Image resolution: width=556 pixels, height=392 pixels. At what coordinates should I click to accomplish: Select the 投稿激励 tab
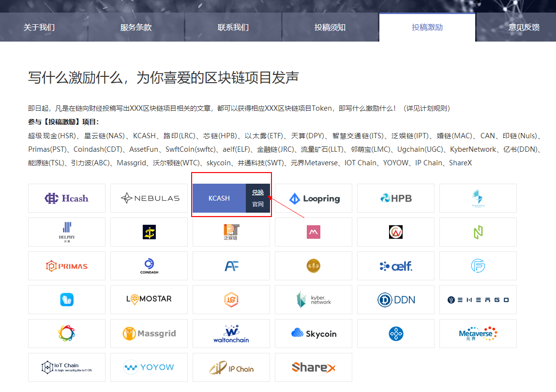(x=427, y=27)
